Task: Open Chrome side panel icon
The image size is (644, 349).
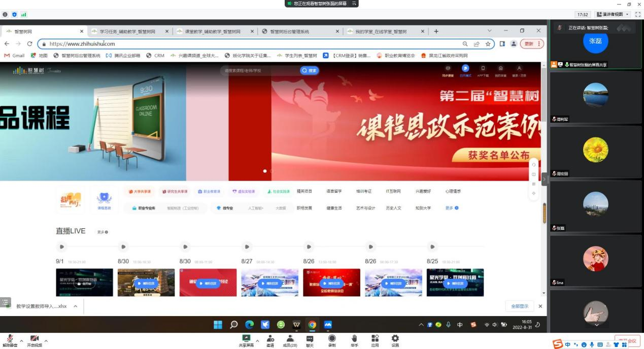Action: [x=502, y=44]
